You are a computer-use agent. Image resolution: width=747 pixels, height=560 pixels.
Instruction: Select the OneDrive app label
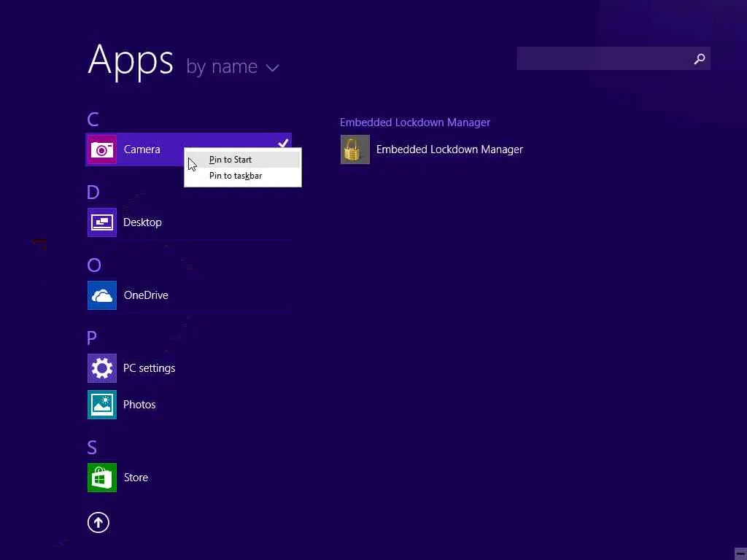tap(146, 295)
